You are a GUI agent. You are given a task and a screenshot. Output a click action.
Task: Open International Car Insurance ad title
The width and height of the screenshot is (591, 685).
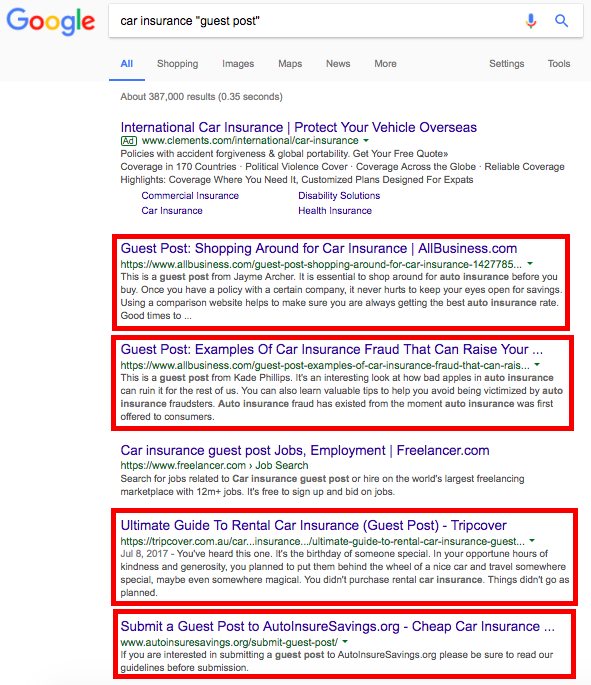[x=299, y=127]
